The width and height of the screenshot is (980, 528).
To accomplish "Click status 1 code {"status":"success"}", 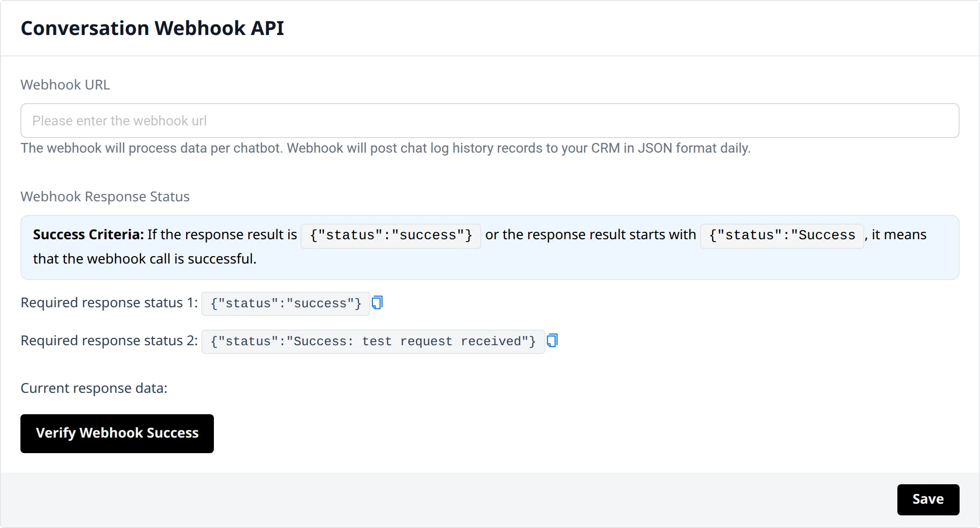I will click(x=286, y=304).
